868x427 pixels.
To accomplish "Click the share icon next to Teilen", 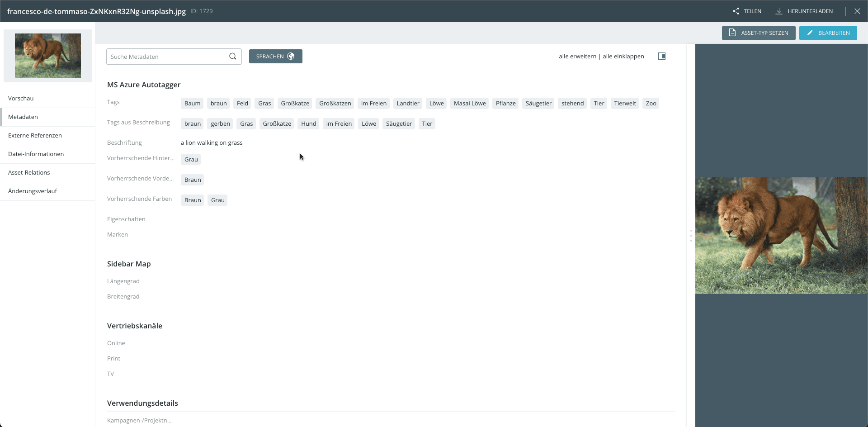I will point(736,11).
